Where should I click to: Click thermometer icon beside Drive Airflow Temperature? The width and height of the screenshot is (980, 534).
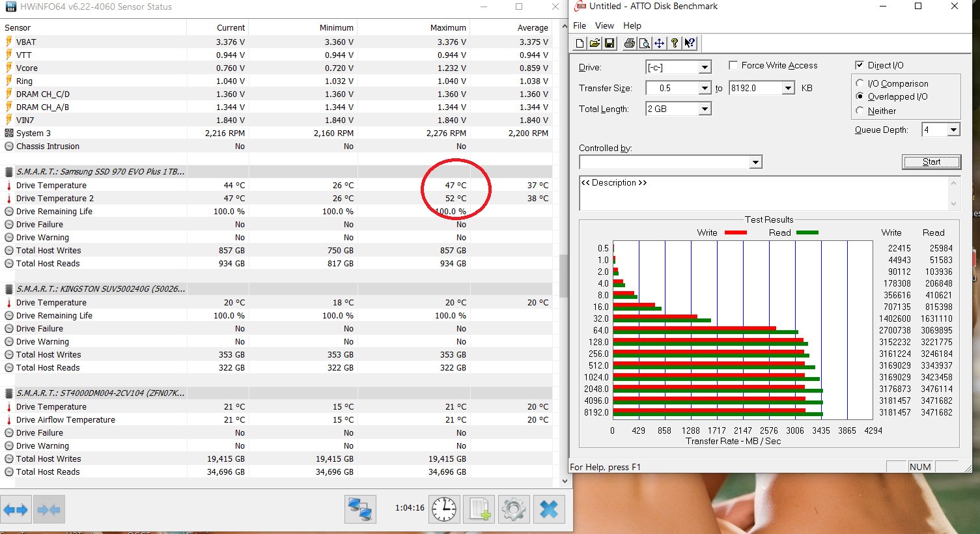pos(8,419)
